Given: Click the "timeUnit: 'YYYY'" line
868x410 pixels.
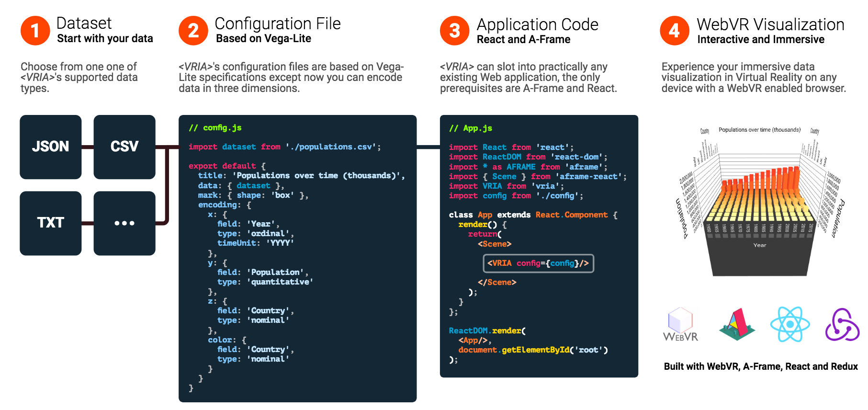Looking at the screenshot, I should 256,243.
